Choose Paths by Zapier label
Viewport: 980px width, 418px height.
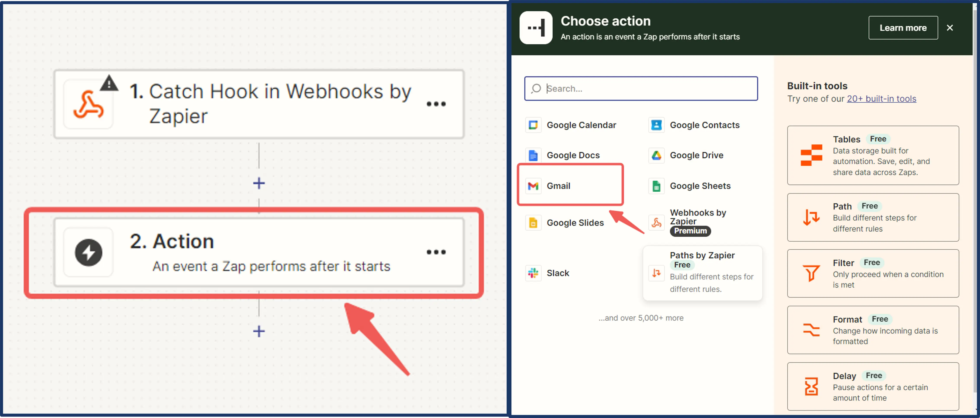click(702, 255)
